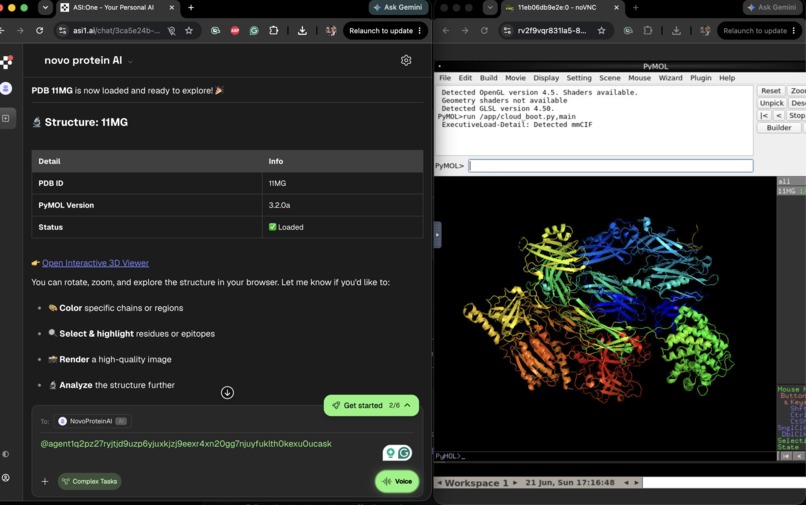The image size is (806, 505).
Task: Open the PyMOL Plugin menu
Action: coord(701,78)
